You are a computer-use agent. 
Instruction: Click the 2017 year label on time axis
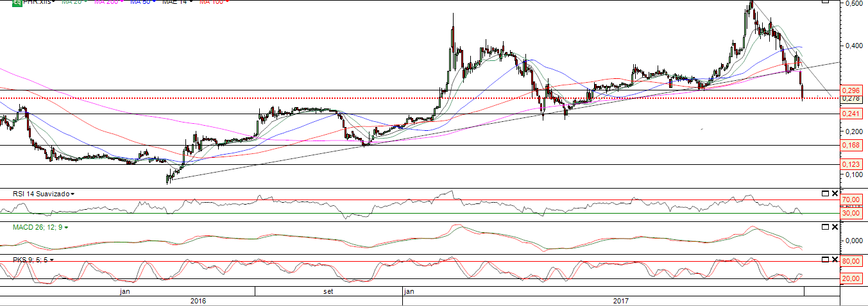pyautogui.click(x=620, y=300)
